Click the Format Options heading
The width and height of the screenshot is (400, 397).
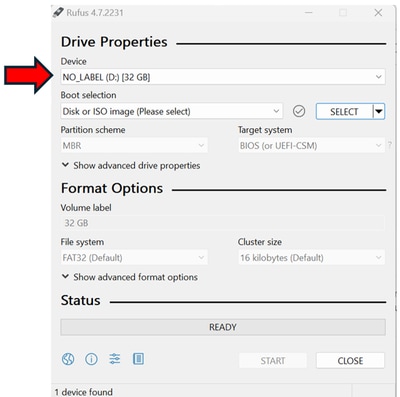tap(112, 188)
